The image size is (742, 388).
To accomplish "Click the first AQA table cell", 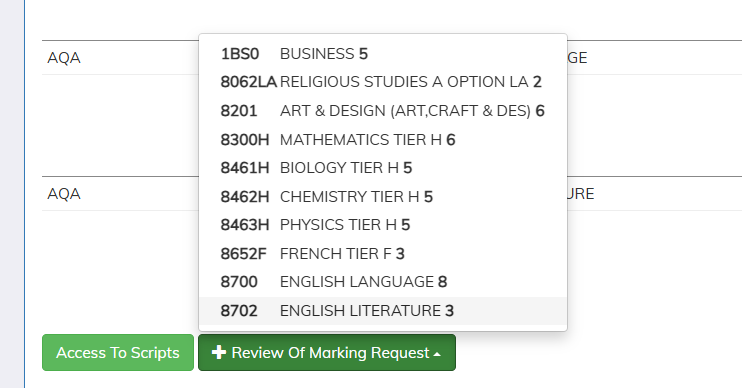I will (64, 58).
